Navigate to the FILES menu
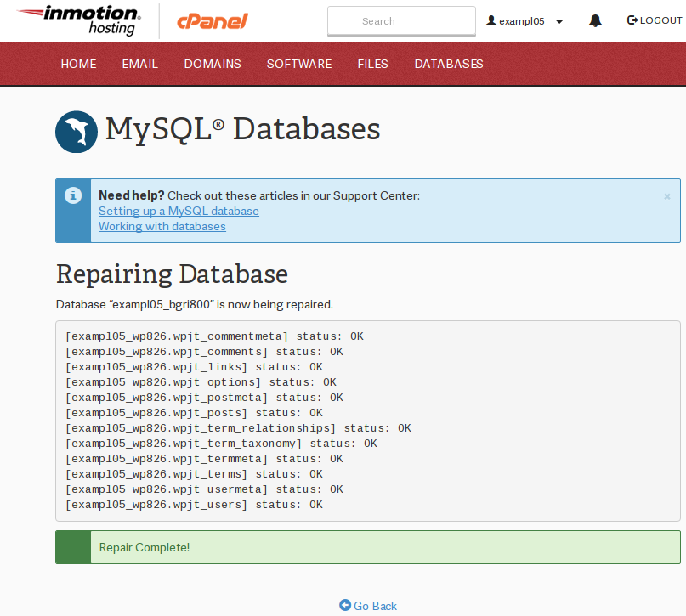 [372, 64]
